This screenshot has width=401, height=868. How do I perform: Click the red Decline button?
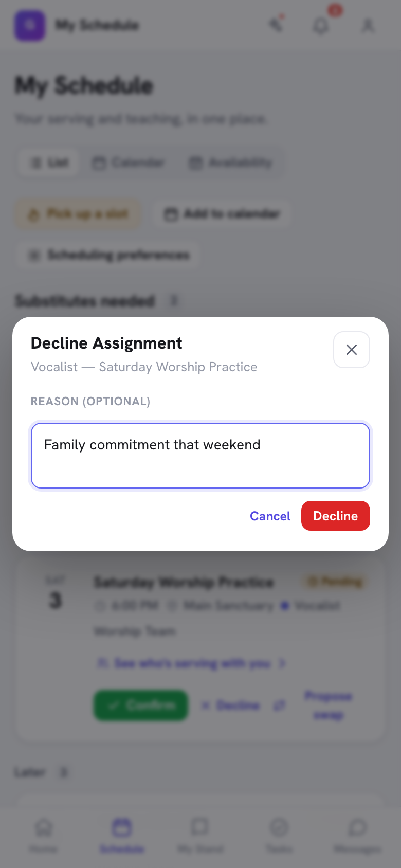tap(336, 516)
